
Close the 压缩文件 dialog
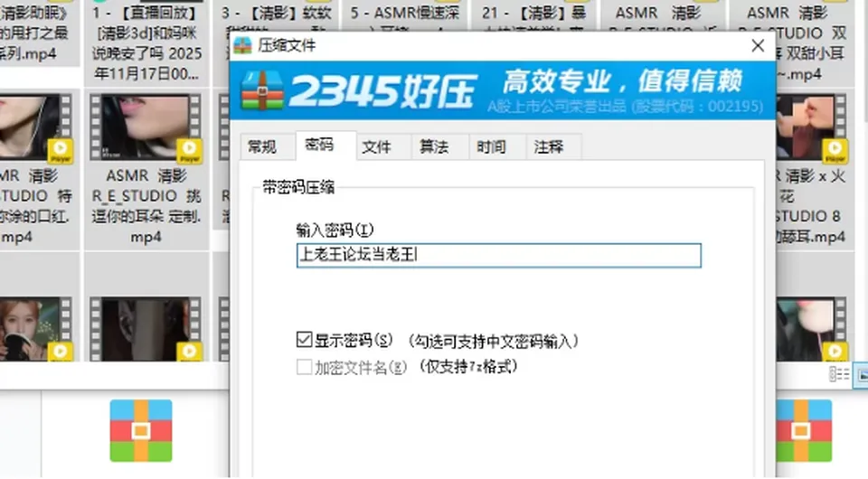[x=758, y=45]
